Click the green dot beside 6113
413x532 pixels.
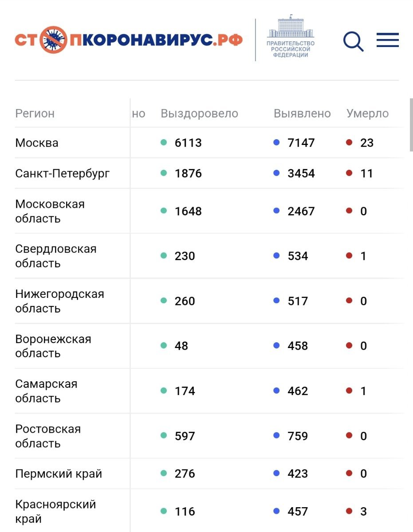(x=164, y=143)
